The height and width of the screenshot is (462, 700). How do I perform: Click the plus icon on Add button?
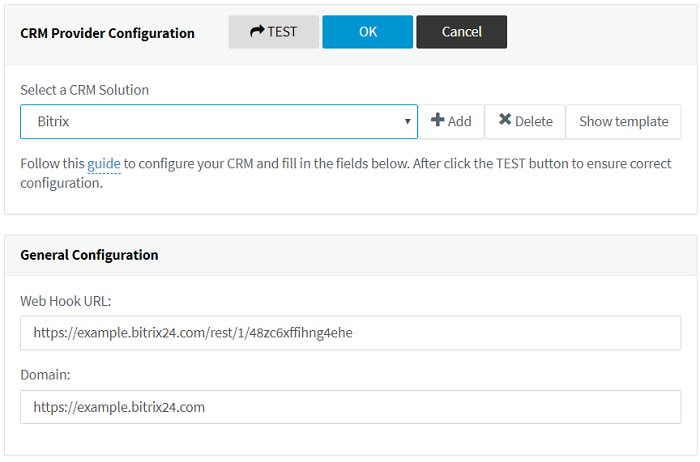[437, 121]
